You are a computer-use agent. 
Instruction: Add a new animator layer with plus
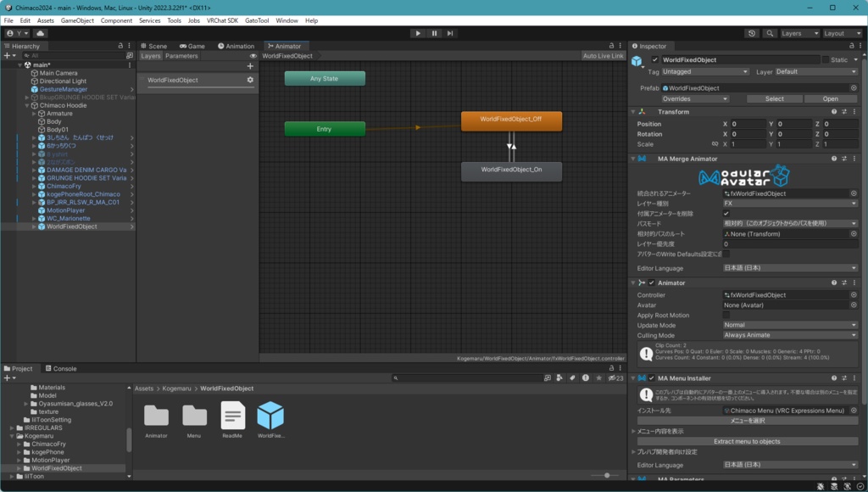tap(250, 66)
